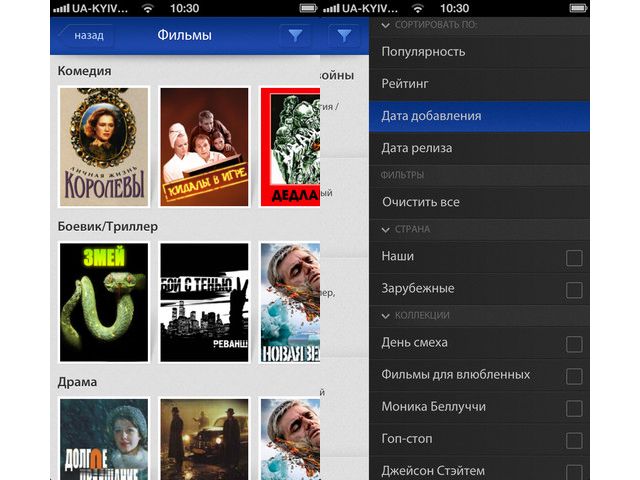This screenshot has height=480, width=640.
Task: Open Змей movie poster
Action: coord(104,302)
